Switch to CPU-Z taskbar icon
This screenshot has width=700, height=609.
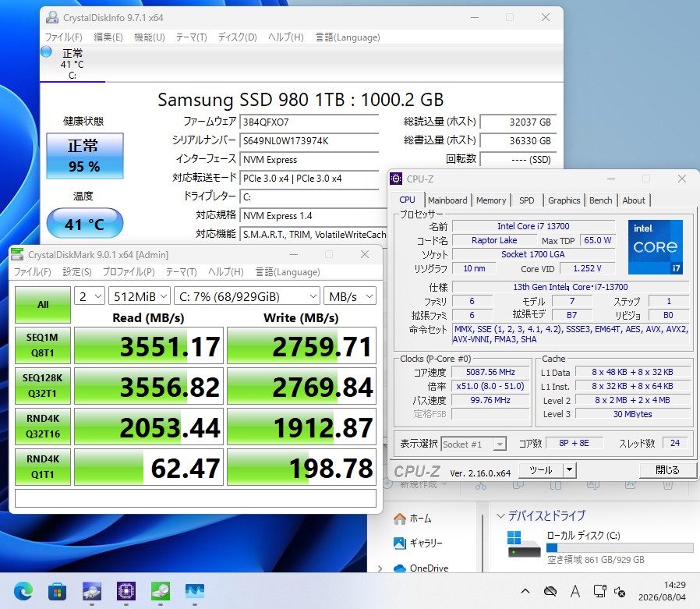point(126,592)
